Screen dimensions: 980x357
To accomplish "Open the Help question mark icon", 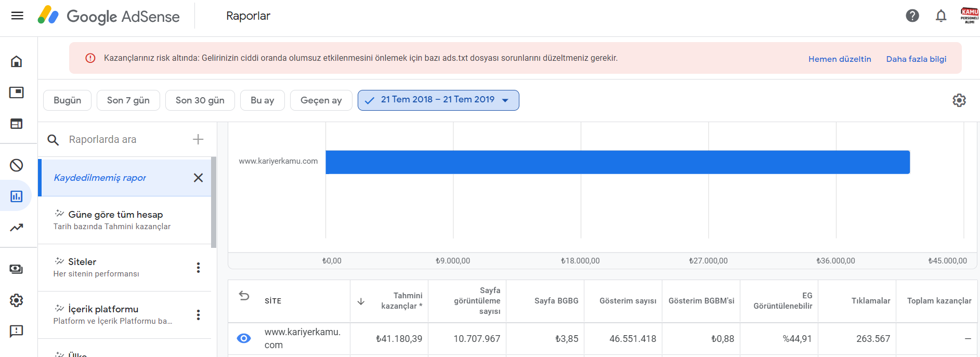I will click(912, 16).
